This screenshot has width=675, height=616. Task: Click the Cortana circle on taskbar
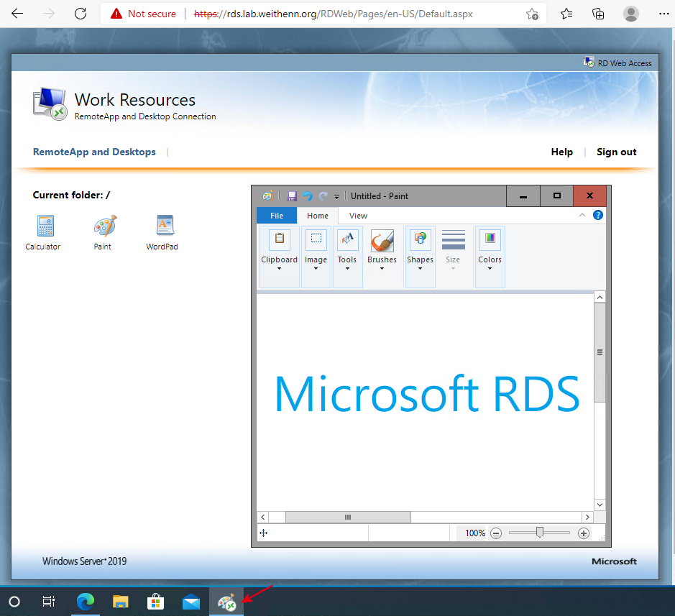(x=14, y=602)
